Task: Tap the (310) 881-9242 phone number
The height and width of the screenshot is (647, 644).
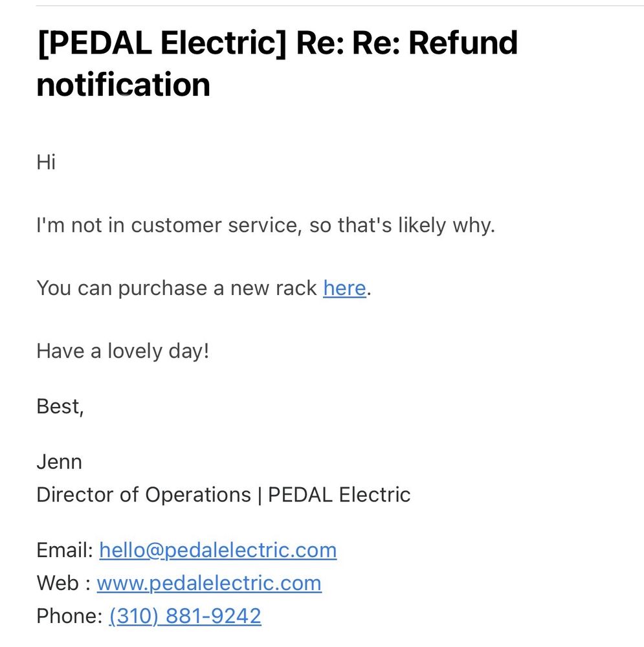Action: [x=185, y=616]
